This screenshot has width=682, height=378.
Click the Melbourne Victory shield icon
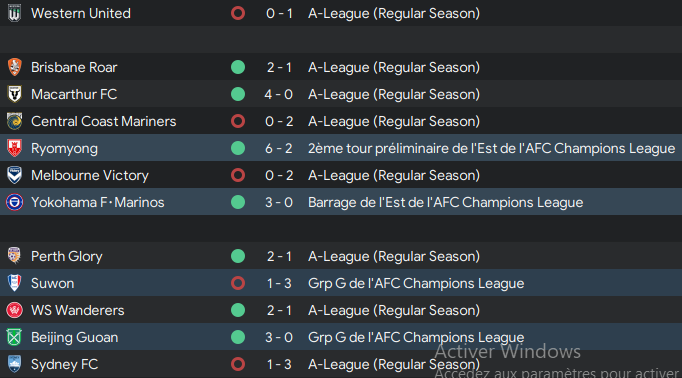pos(14,175)
